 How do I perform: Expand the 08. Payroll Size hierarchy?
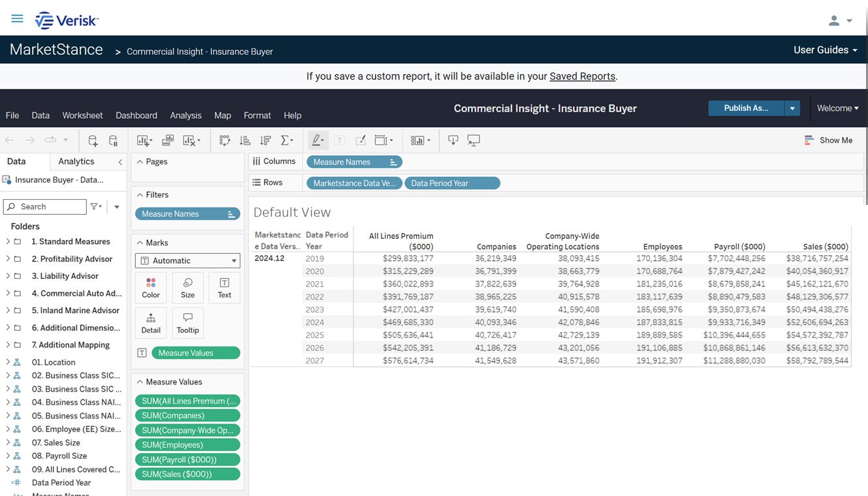tap(8, 456)
